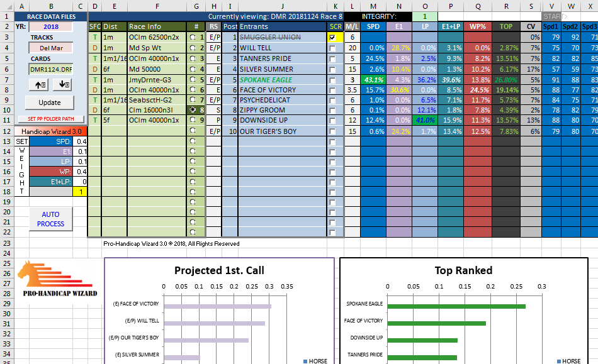Viewport: 598px width, 364px height.
Task: Select the SPD weight value cell
Action: click(x=79, y=141)
